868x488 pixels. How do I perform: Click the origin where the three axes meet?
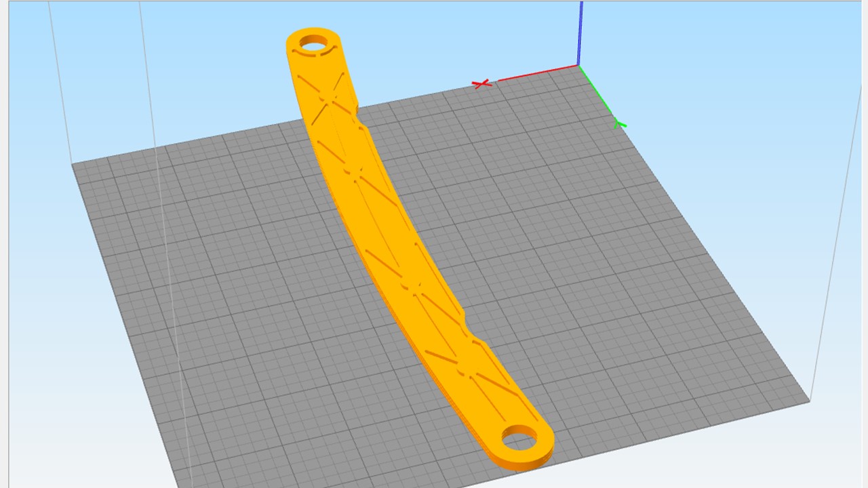point(578,65)
